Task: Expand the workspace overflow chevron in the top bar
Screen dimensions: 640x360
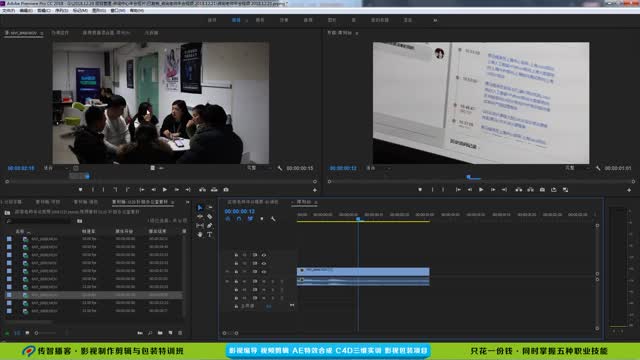Action: [435, 20]
